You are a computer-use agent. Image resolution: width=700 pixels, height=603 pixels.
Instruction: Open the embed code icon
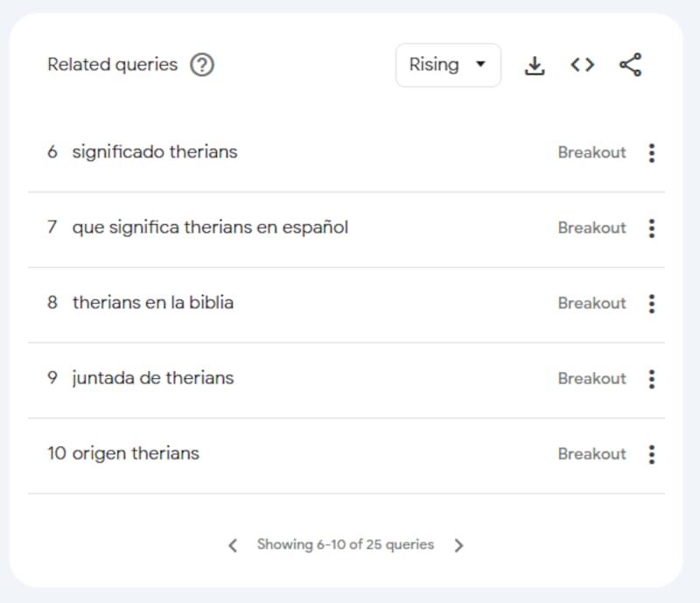pyautogui.click(x=582, y=65)
